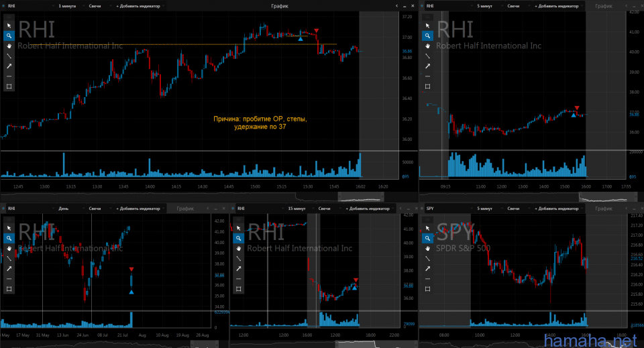Click 'График' title of SPY chart panel
Image resolution: width=644 pixels, height=348 pixels.
pyautogui.click(x=604, y=209)
